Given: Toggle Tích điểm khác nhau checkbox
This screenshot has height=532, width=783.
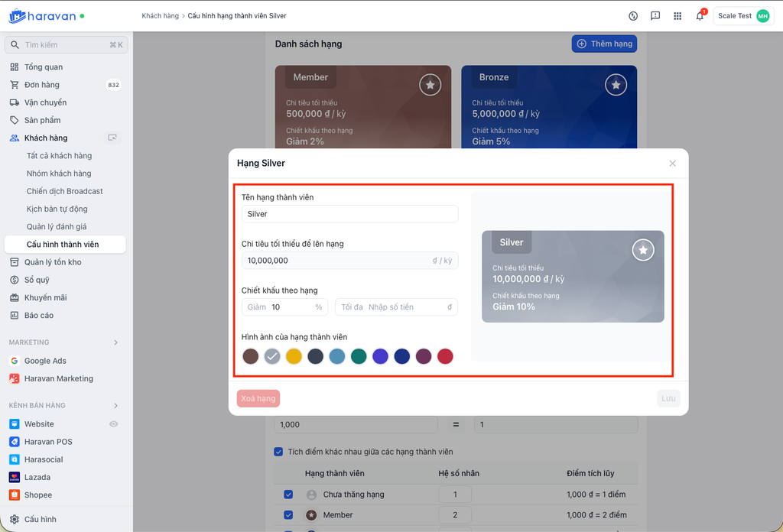Looking at the screenshot, I should [x=278, y=452].
